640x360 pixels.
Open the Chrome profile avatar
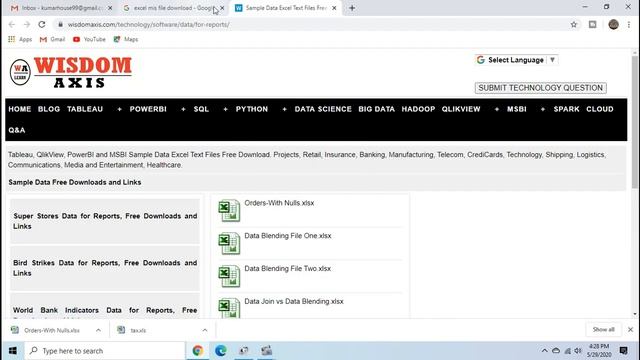point(613,24)
